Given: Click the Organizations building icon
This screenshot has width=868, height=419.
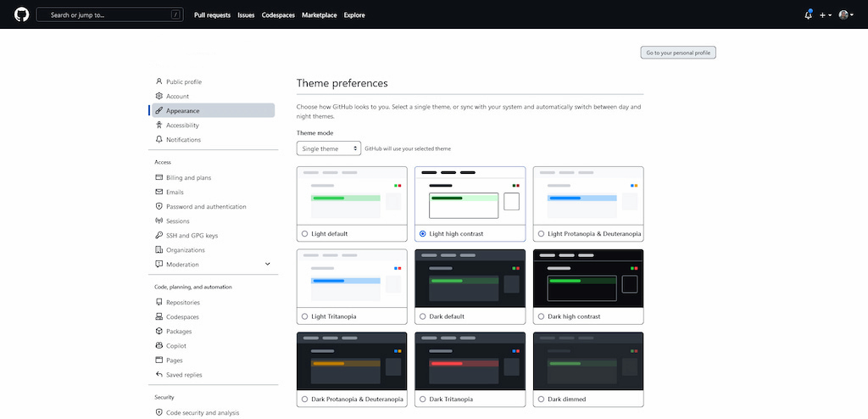Looking at the screenshot, I should point(159,249).
